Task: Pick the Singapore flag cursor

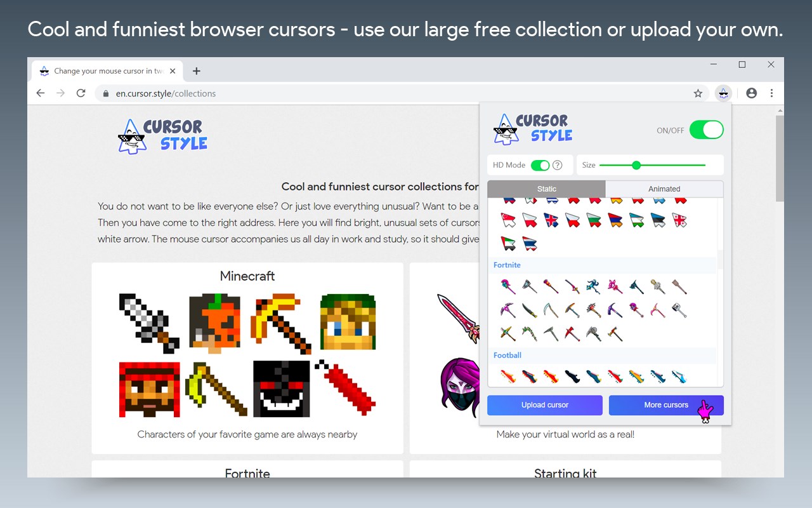Action: click(x=508, y=220)
